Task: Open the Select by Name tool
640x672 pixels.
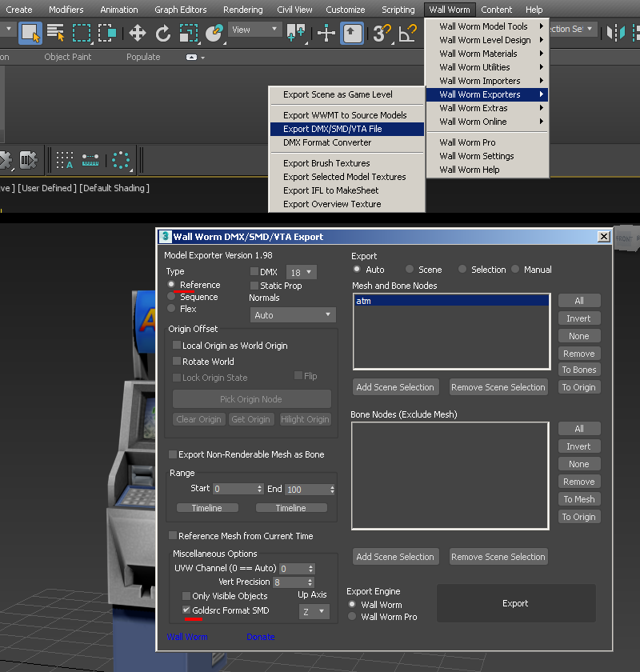Action: [x=56, y=33]
